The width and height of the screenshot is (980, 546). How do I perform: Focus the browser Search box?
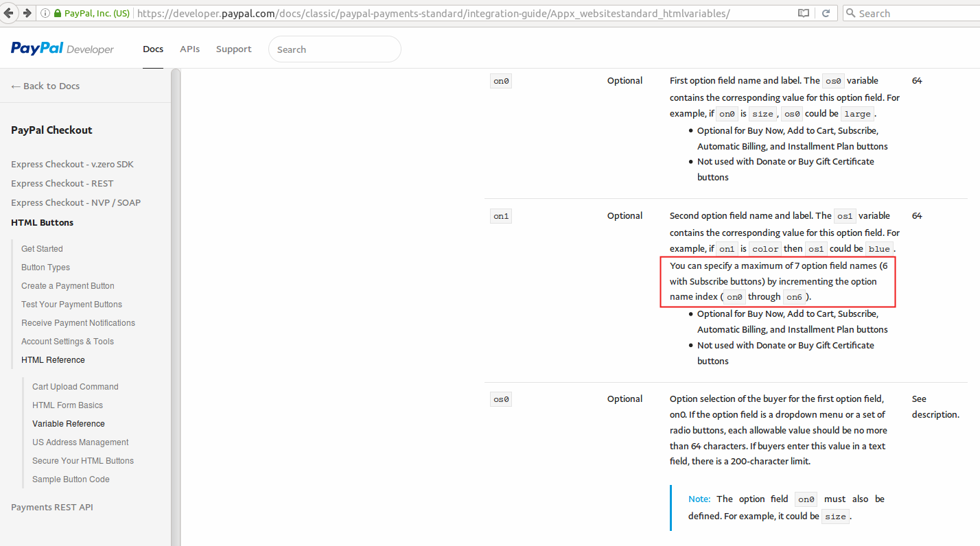(911, 13)
